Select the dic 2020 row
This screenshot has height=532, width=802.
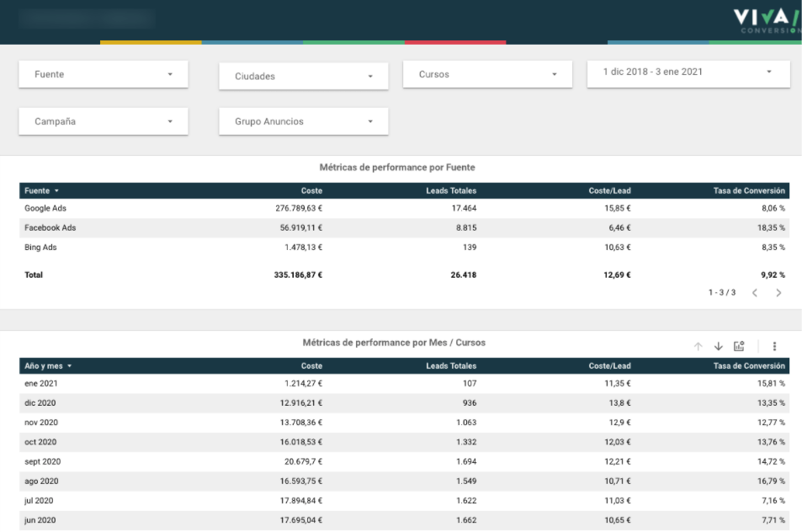pyautogui.click(x=404, y=402)
